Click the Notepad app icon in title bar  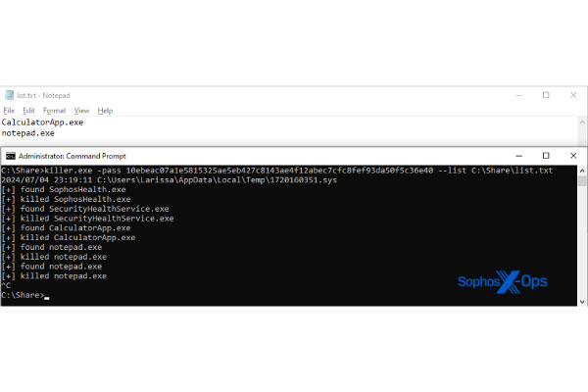10,95
